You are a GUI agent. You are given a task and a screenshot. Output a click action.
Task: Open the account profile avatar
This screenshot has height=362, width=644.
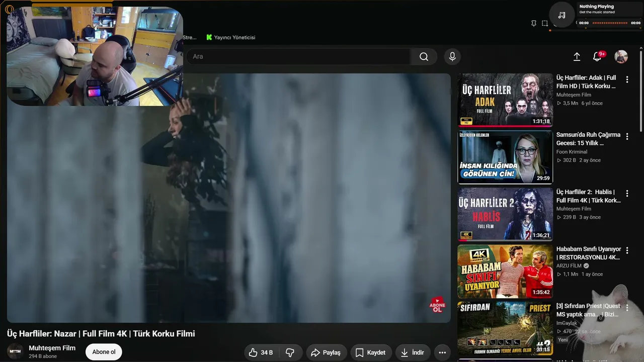tap(621, 57)
